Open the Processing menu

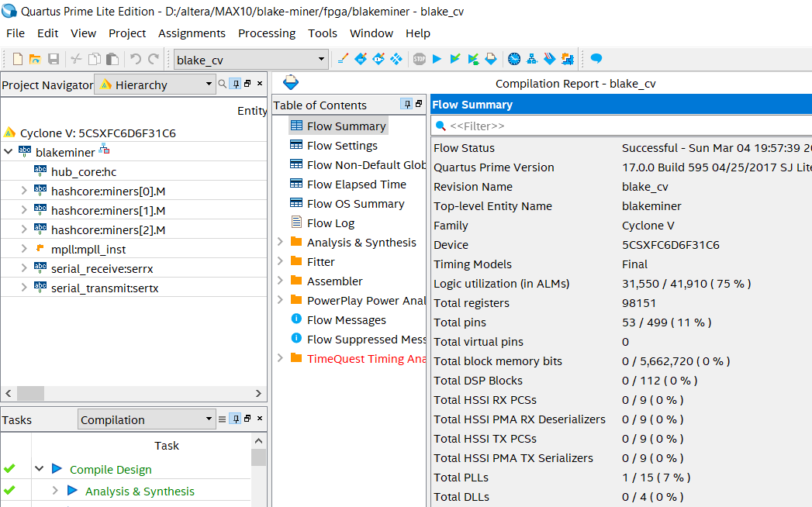click(267, 33)
